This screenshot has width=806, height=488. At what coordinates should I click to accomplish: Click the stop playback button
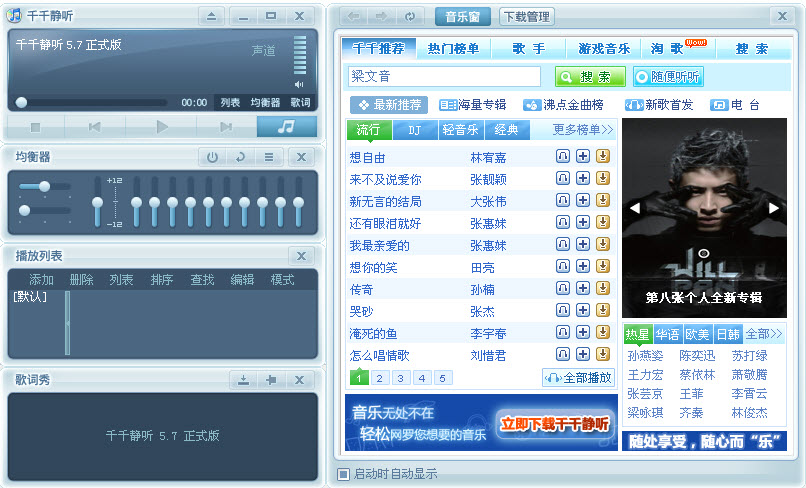coord(35,127)
